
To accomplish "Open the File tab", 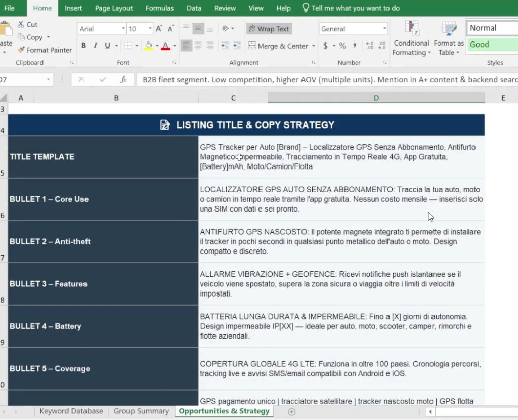I will (9, 8).
